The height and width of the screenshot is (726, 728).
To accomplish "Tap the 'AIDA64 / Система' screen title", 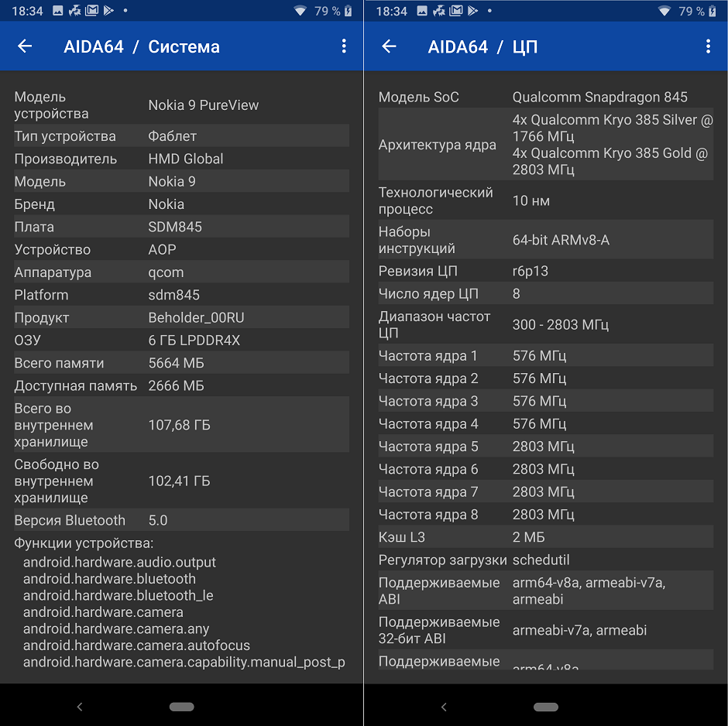I will click(142, 46).
